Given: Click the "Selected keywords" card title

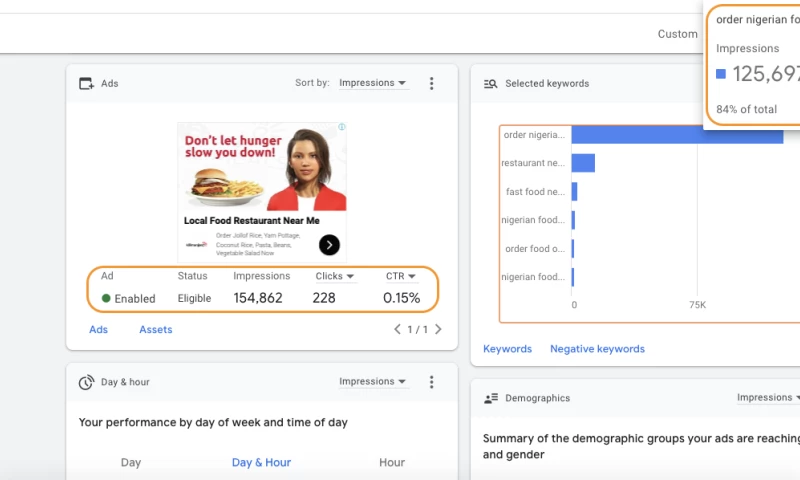Looking at the screenshot, I should pos(547,84).
